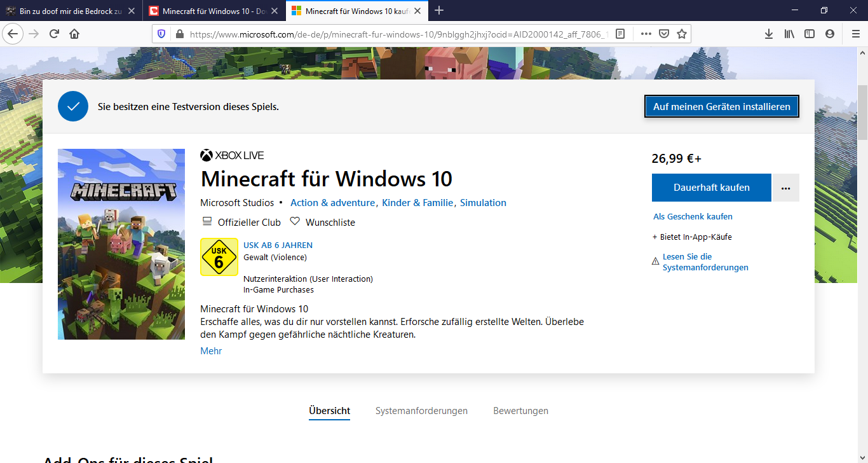Toggle reader view in the address bar
Image resolution: width=868 pixels, height=463 pixels.
[x=620, y=34]
